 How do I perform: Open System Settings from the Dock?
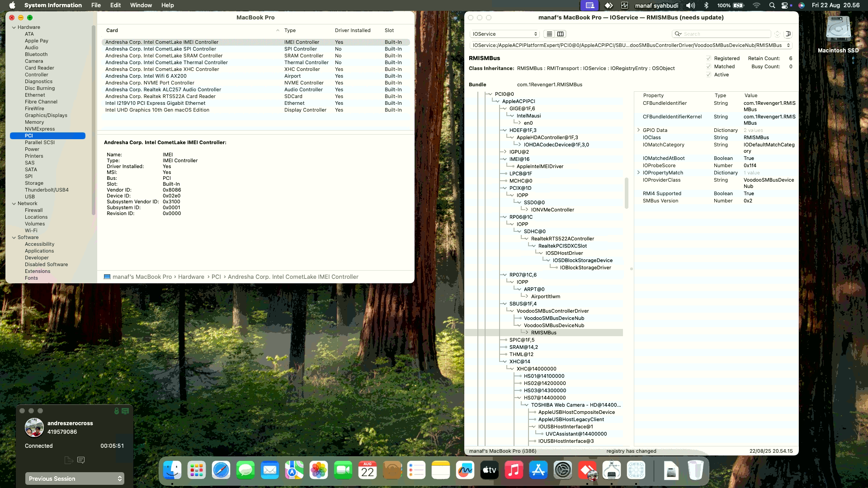[x=563, y=470]
